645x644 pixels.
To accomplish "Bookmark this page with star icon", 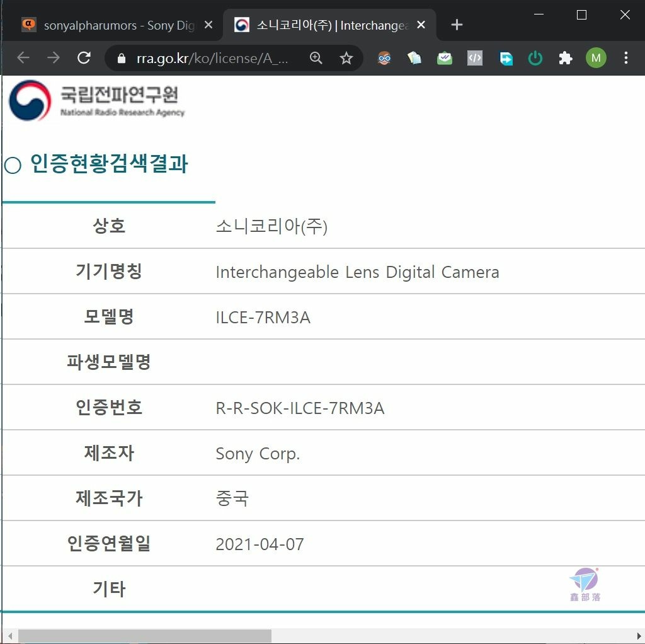I will tap(346, 58).
